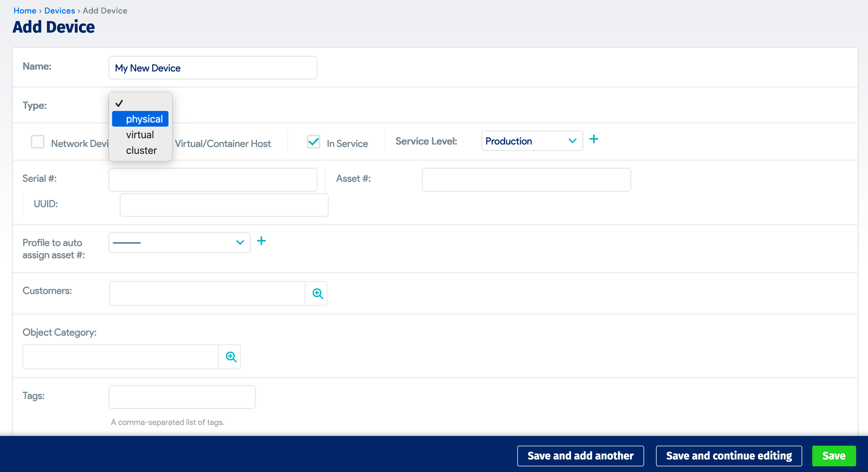Click the plus icon beside Service Level
Viewport: 868px width, 472px height.
tap(594, 139)
